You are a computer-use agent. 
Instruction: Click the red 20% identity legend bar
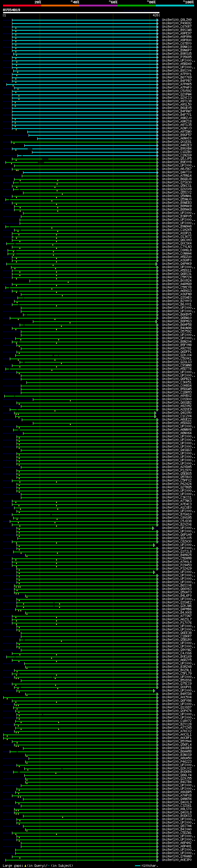[22, 6]
